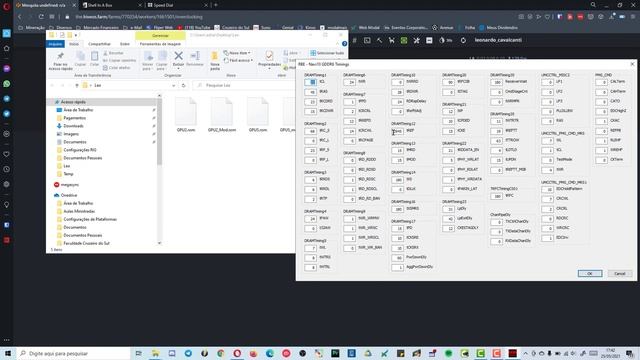Open Onedrive in Explorer navigation pane
This screenshot has height=360, width=640.
coord(69,195)
